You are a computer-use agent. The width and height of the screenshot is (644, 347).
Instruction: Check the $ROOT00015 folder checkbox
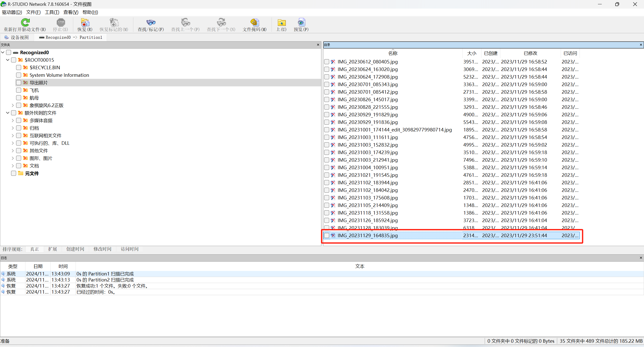point(14,60)
